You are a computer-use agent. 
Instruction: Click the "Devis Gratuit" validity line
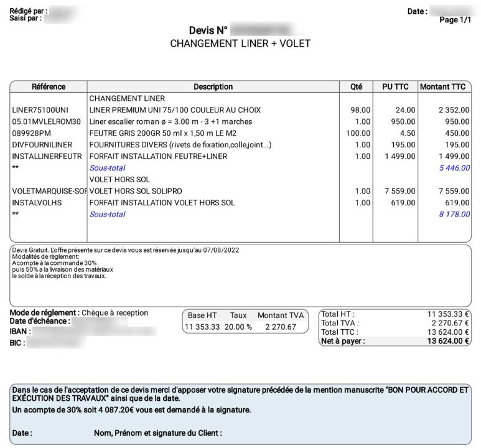126,250
